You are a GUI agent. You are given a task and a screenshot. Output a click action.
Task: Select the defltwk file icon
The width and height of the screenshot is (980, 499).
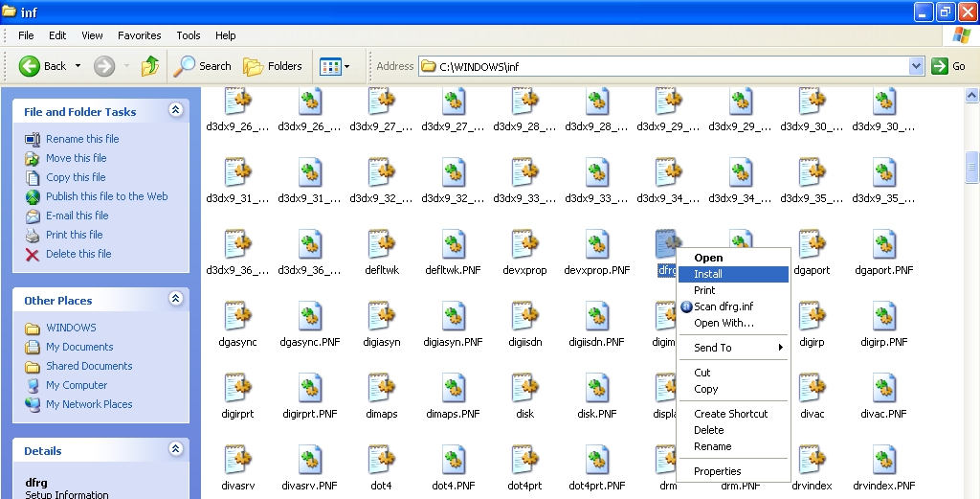pos(382,245)
